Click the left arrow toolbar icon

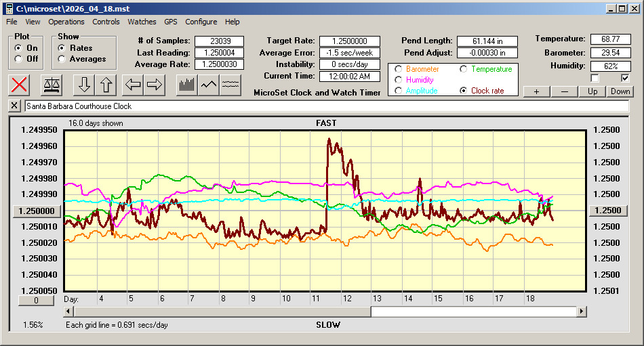coord(132,85)
